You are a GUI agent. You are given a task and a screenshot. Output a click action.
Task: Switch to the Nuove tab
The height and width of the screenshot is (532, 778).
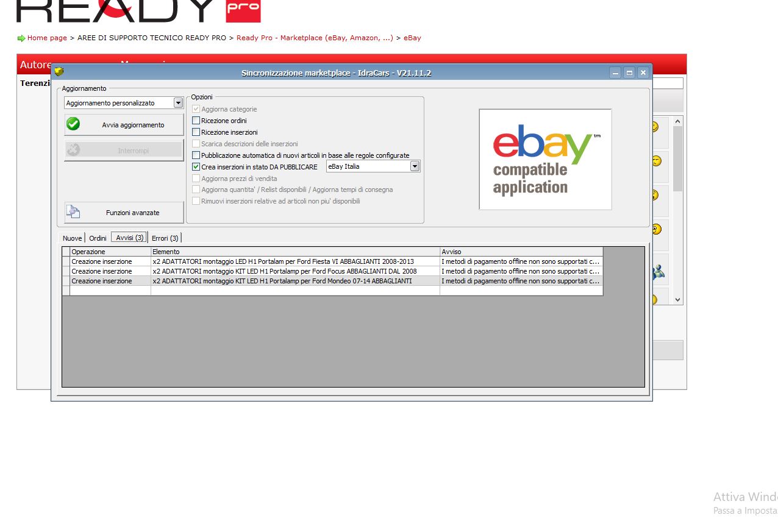pyautogui.click(x=72, y=238)
